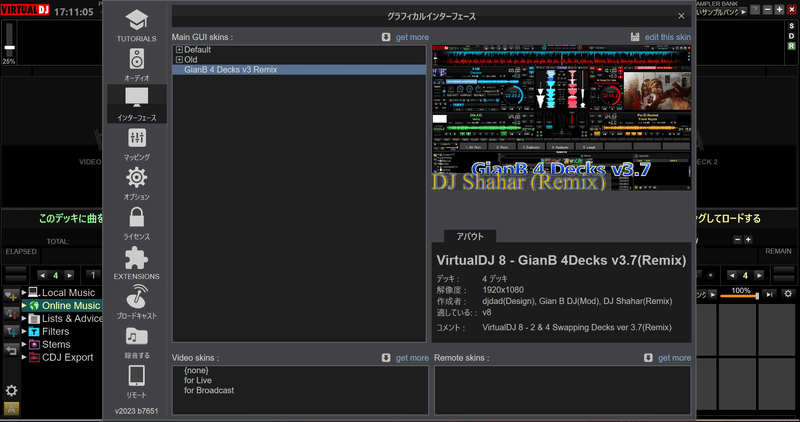Click the edit this skin link
This screenshot has width=800, height=422.
click(667, 37)
